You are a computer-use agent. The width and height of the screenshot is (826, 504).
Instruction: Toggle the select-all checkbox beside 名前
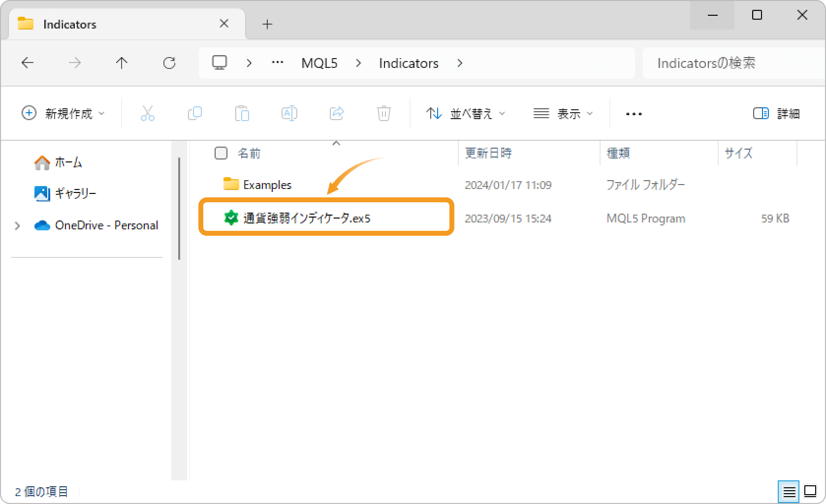pos(221,153)
